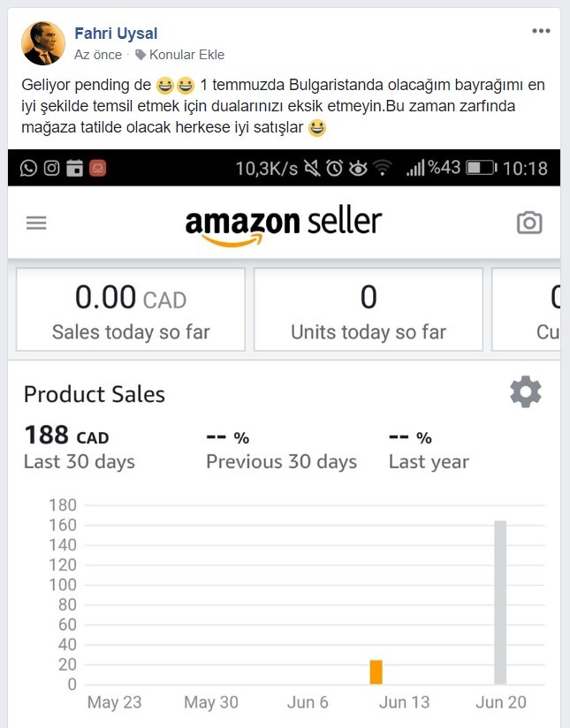Open the post options three-dot menu
Viewport: 570px width, 728px height.
pyautogui.click(x=541, y=31)
